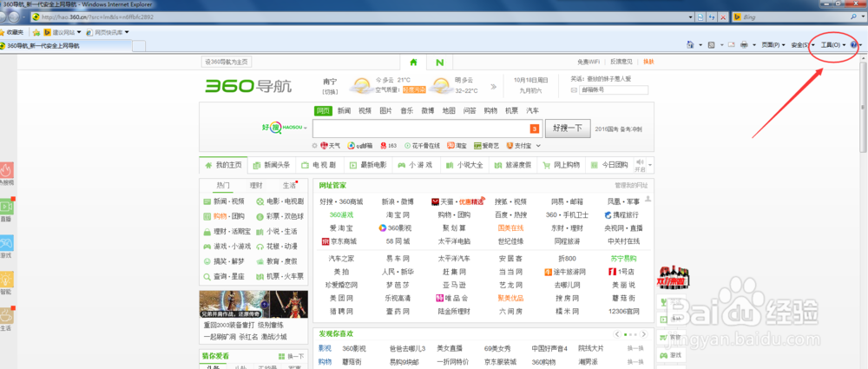Image resolution: width=868 pixels, height=369 pixels.
Task: Click the game advertisement thumbnail image
Action: coord(253,304)
